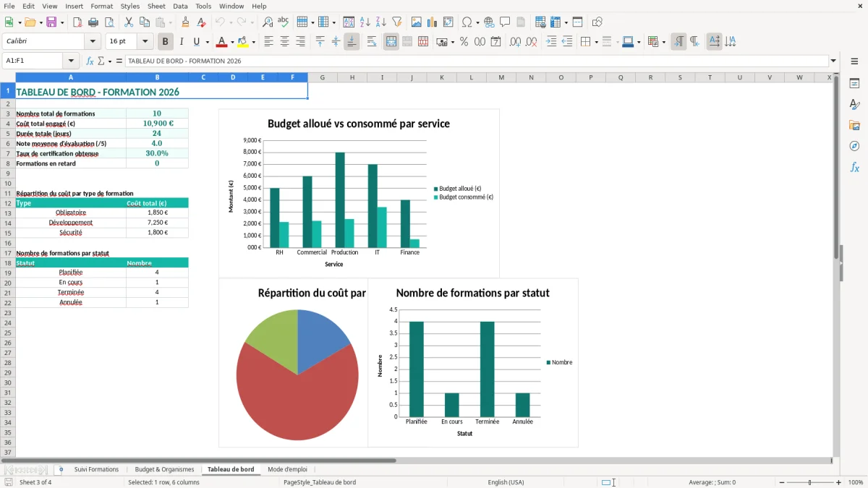
Task: Click the formula input line field
Action: (x=476, y=61)
